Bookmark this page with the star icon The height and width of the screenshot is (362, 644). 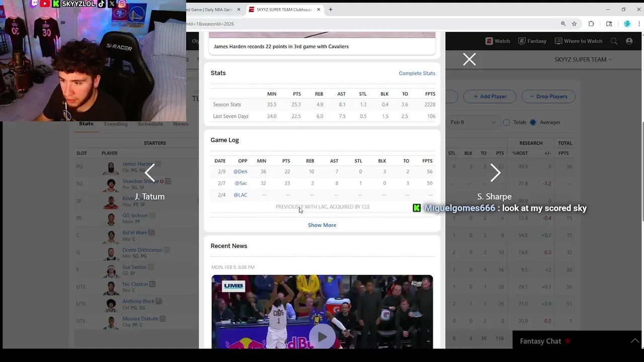574,24
